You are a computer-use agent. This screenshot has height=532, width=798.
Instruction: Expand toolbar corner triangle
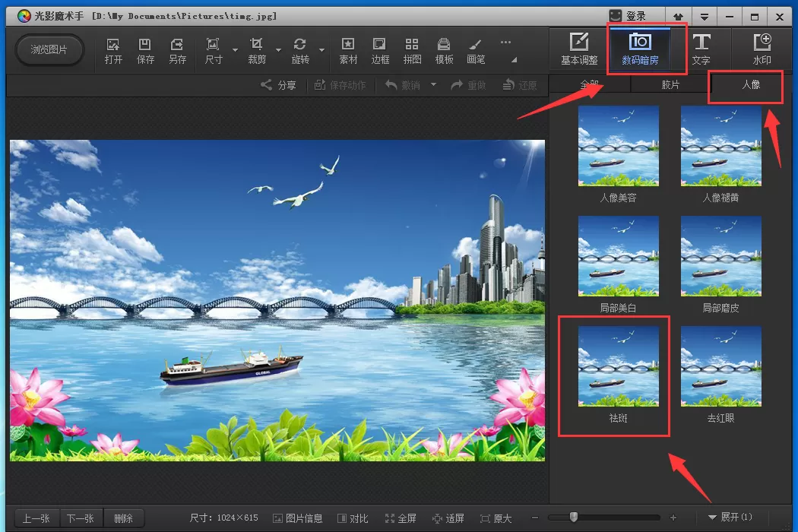click(x=515, y=60)
